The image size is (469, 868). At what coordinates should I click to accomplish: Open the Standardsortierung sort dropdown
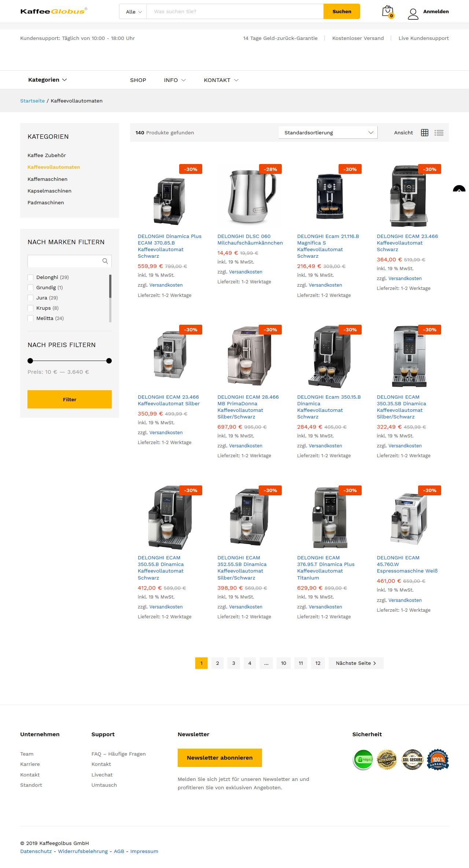coord(328,133)
